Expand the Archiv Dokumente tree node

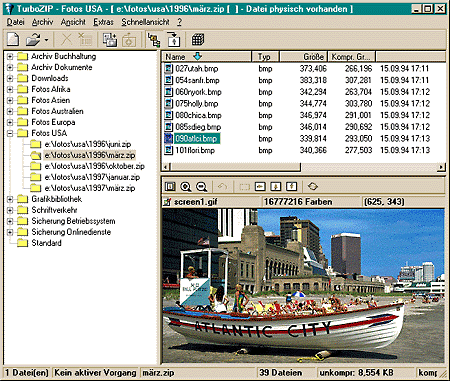click(10, 68)
